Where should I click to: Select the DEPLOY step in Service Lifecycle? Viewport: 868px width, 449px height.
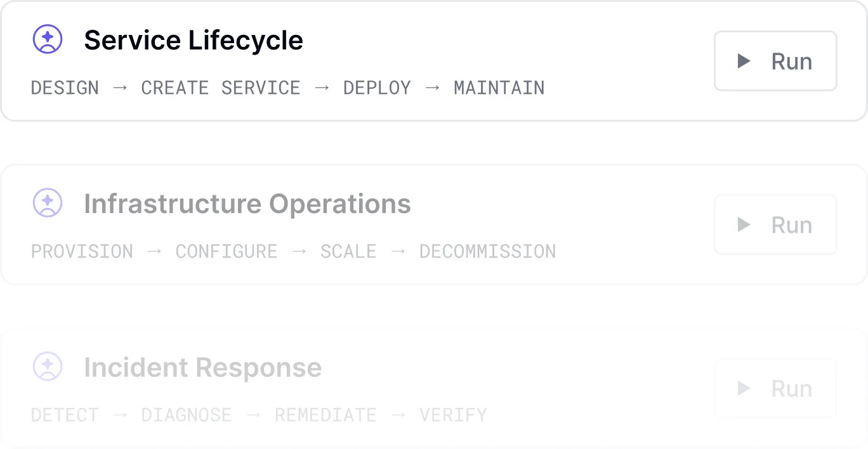point(377,88)
